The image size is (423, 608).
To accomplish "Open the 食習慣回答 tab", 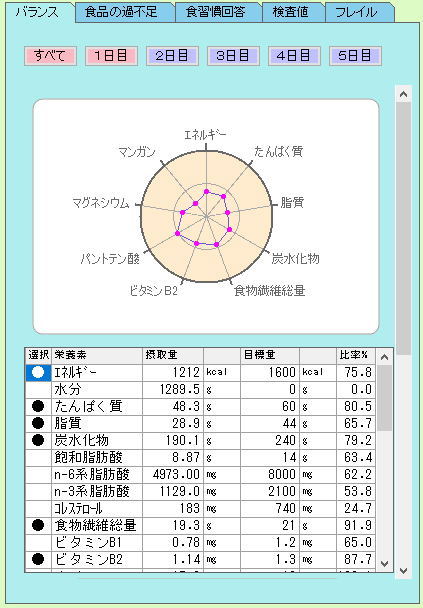I will [218, 12].
